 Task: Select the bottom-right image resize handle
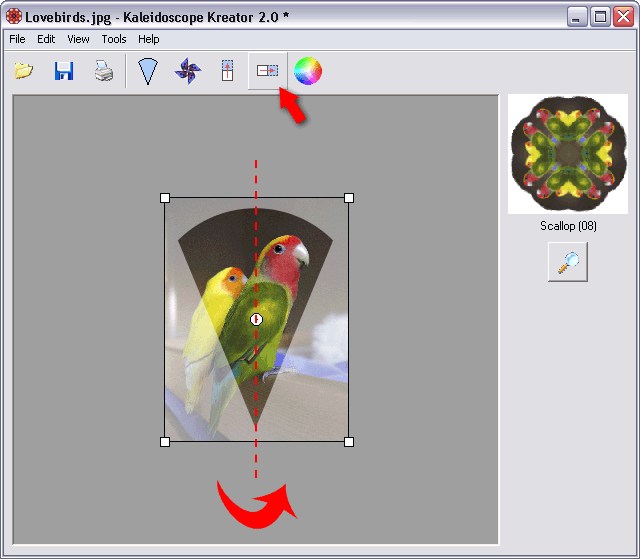tap(349, 442)
